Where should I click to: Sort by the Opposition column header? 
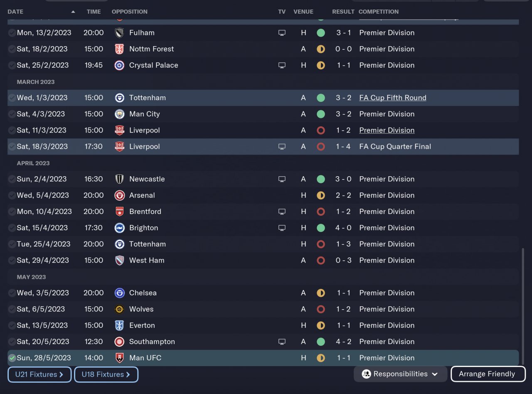click(x=129, y=12)
